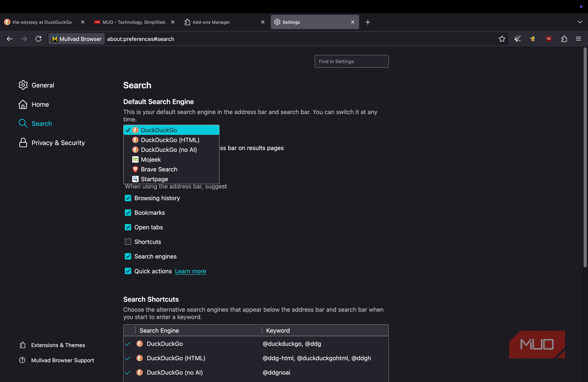Toggle DuckDuckGo row checkmark in shortcuts table
Viewport: 588px width, 382px height.
pyautogui.click(x=128, y=344)
